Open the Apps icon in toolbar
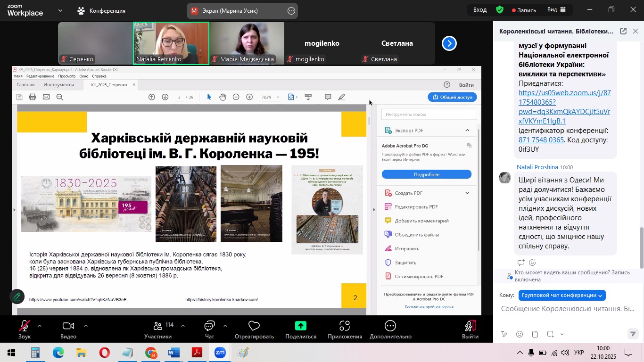Viewport: 644px width, 362px height. click(345, 326)
